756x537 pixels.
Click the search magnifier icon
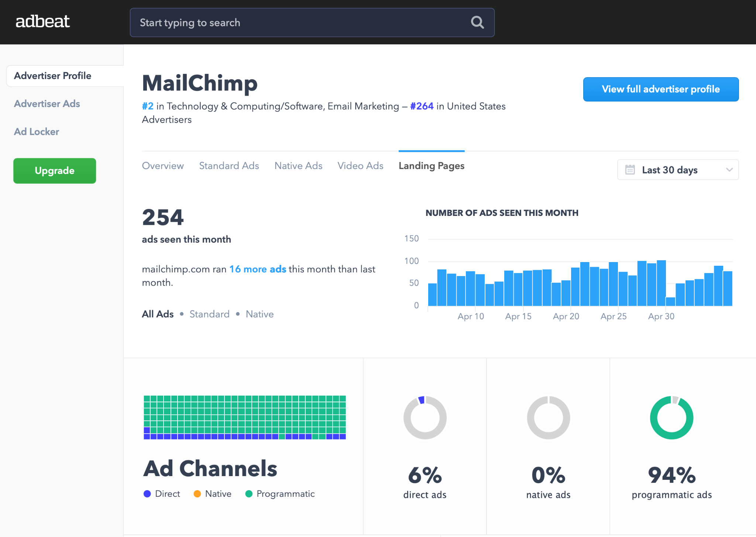click(x=477, y=23)
